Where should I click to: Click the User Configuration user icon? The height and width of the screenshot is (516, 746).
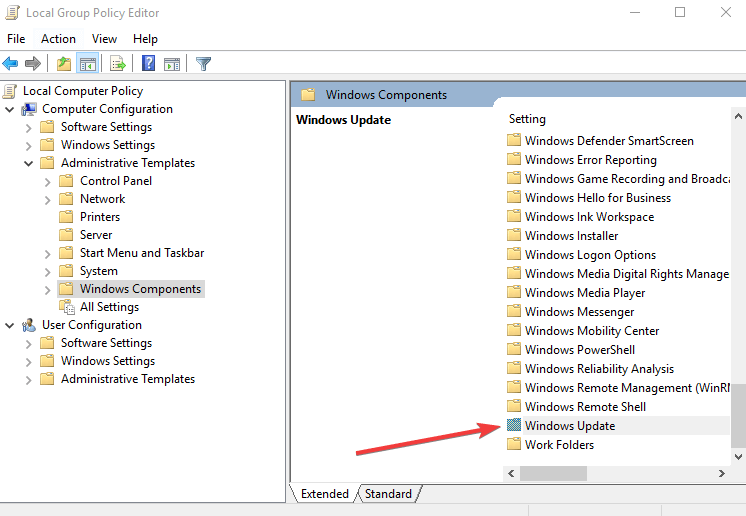[29, 325]
